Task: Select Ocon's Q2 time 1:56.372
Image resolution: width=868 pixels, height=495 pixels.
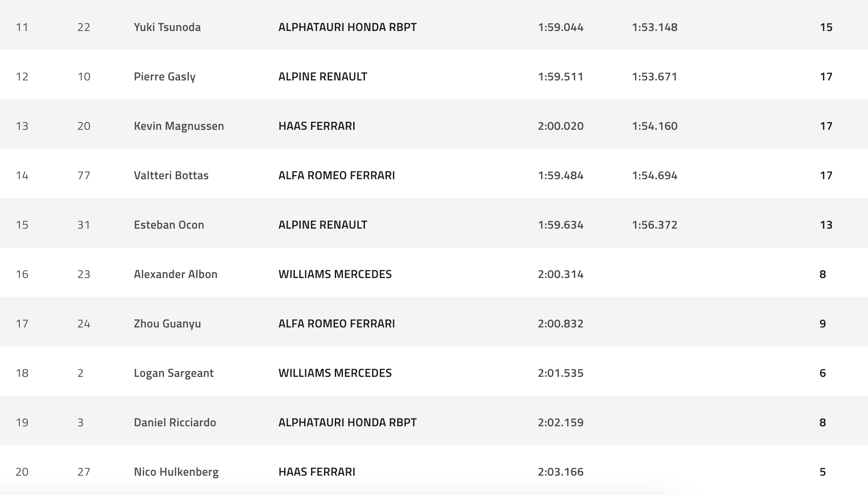Action: pyautogui.click(x=654, y=225)
